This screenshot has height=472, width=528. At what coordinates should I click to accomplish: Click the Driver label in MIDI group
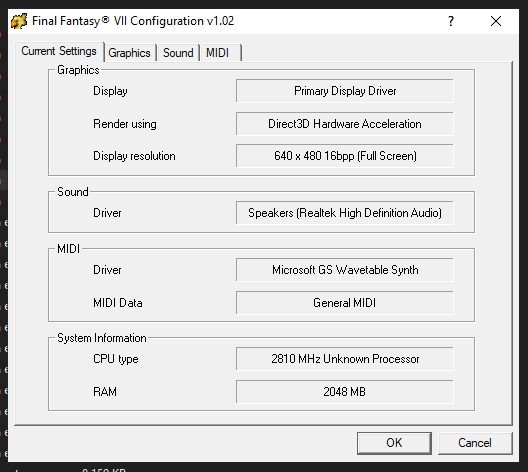(107, 270)
